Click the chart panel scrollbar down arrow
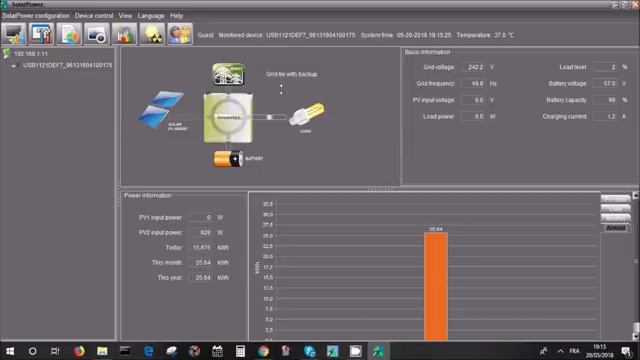The height and width of the screenshot is (360, 640). point(636,337)
